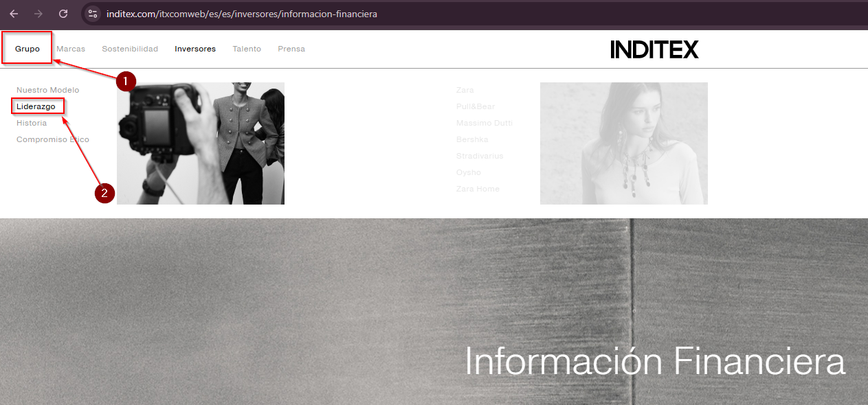The image size is (868, 405).
Task: Select Inversores in the navigation bar
Action: (x=195, y=49)
